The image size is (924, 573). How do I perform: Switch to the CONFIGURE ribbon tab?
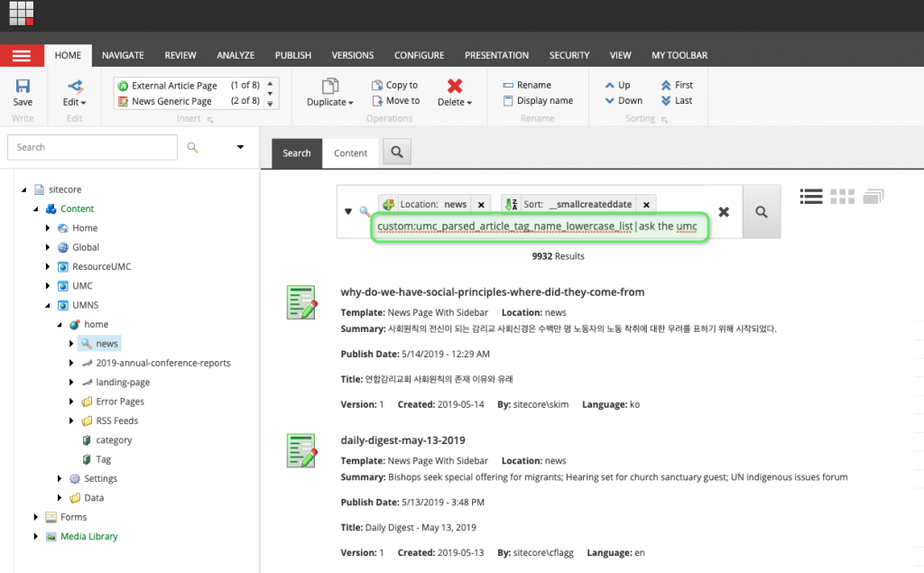click(x=419, y=55)
